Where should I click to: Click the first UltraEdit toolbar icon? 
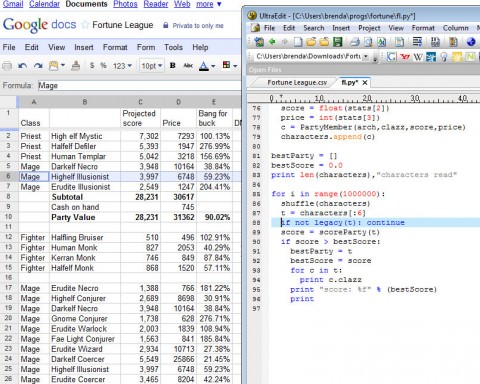point(259,42)
